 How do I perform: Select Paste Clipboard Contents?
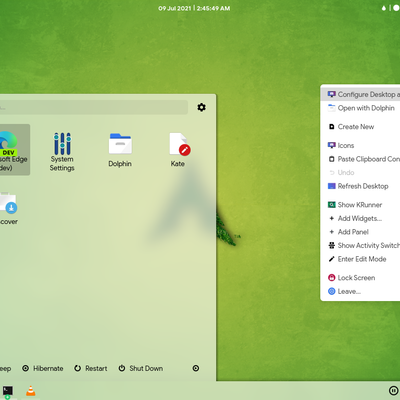[x=360, y=159]
